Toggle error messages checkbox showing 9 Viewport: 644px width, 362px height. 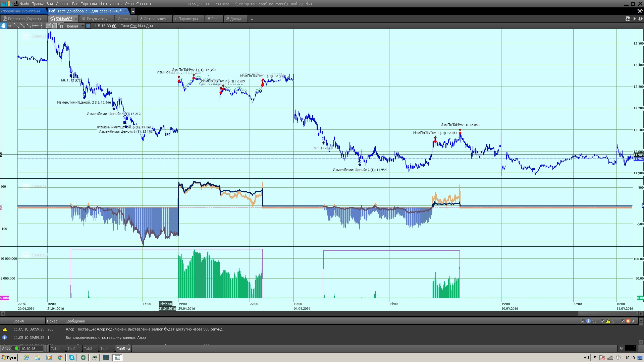(623, 321)
